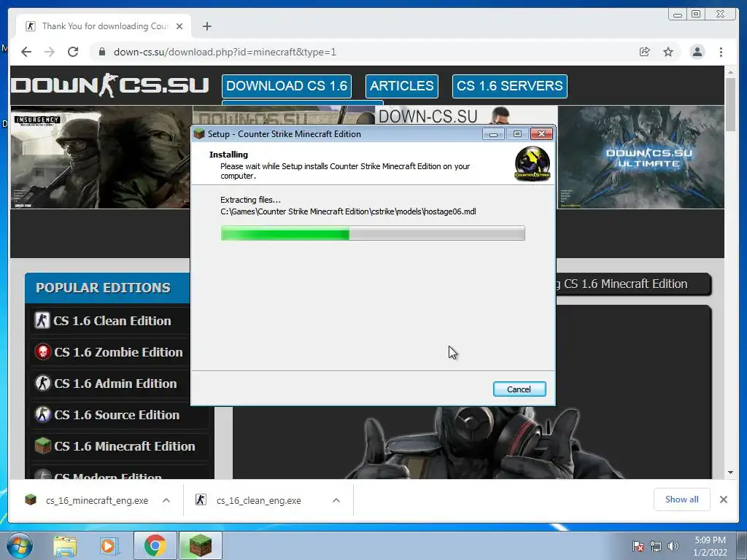The image size is (747, 560).
Task: View site security lock information
Action: 101,52
